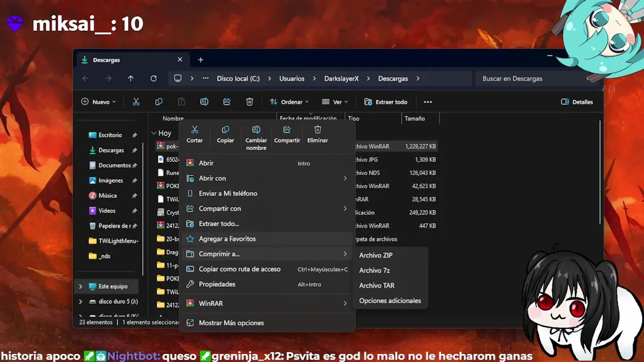
Task: Click the toolbar copy icon
Action: tap(158, 102)
